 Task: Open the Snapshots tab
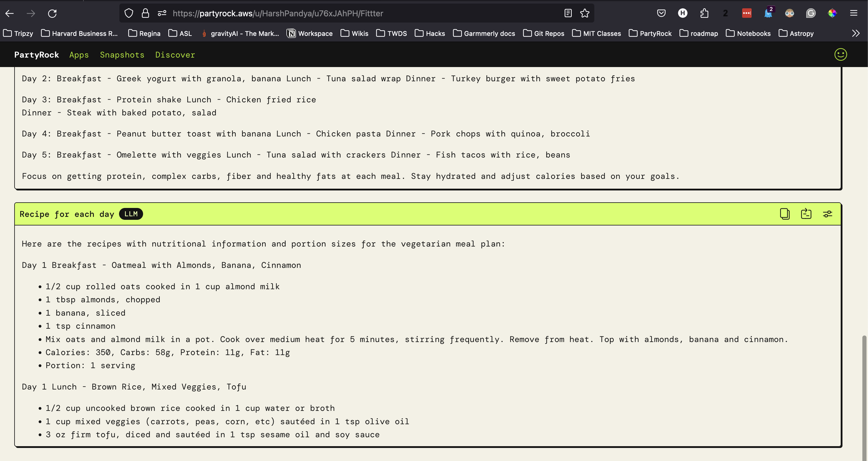pos(122,55)
